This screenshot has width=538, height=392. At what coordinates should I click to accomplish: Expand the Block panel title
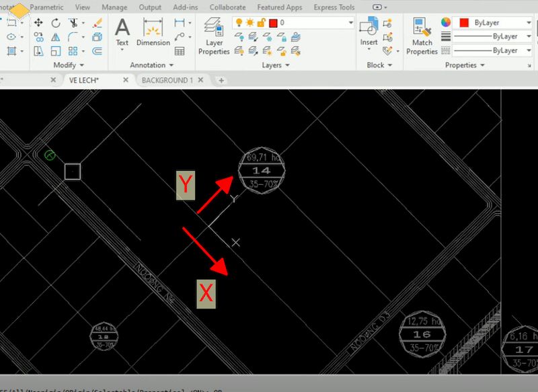click(379, 65)
